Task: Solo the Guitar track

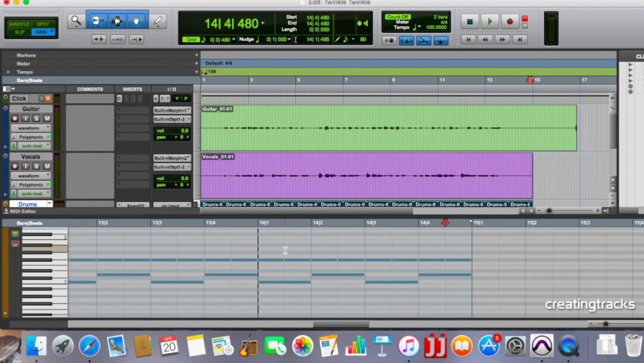Action: point(36,118)
